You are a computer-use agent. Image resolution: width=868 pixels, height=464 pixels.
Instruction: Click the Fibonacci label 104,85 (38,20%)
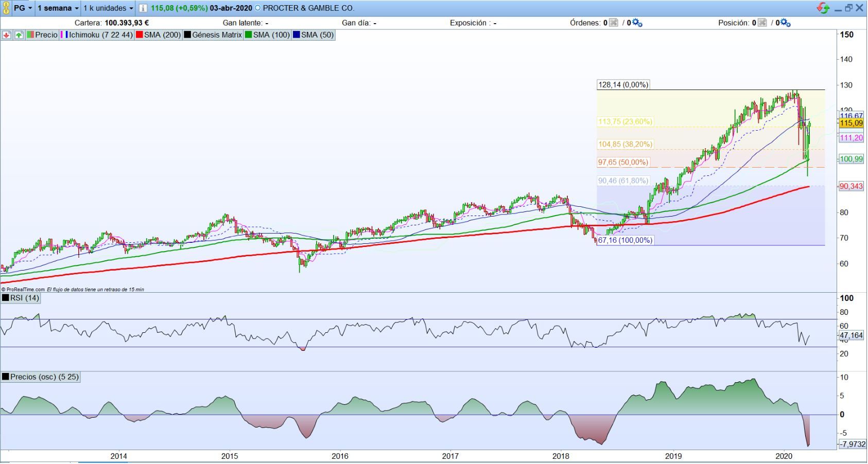pyautogui.click(x=625, y=144)
